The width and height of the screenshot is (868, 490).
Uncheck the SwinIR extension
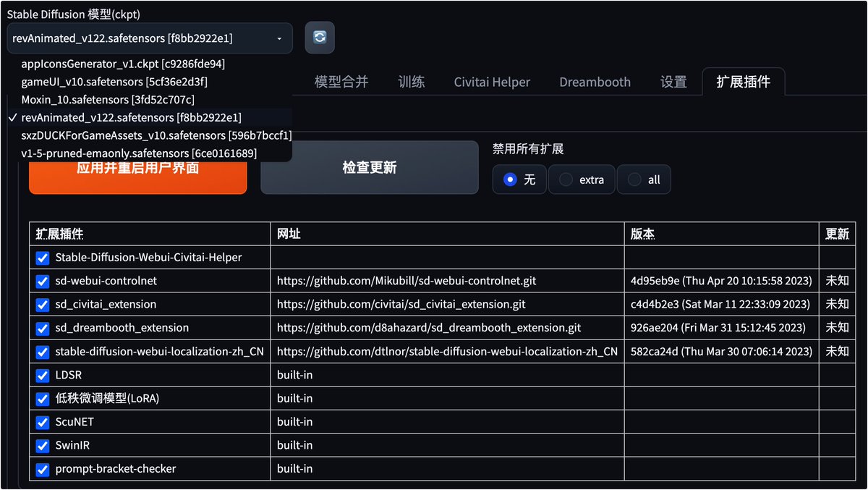coord(42,445)
